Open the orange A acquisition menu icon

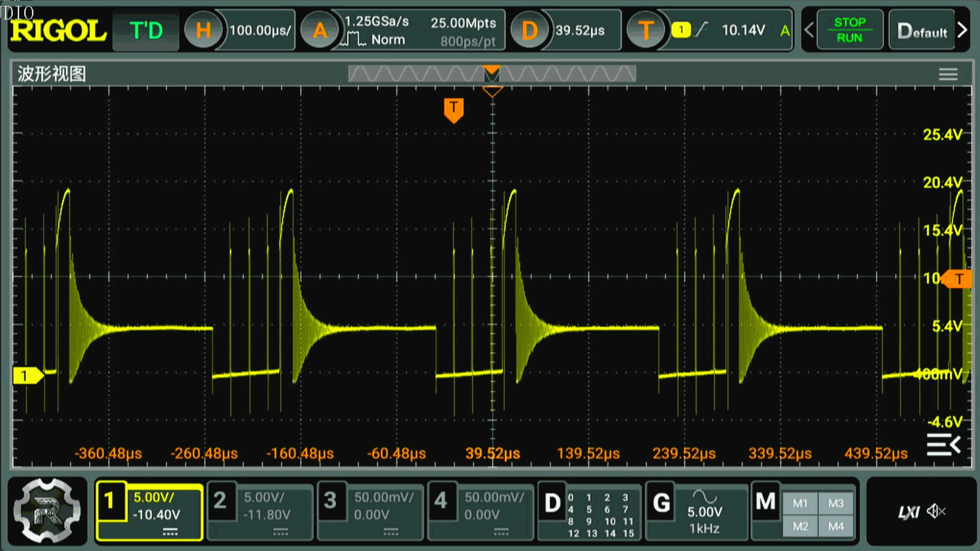[x=320, y=31]
